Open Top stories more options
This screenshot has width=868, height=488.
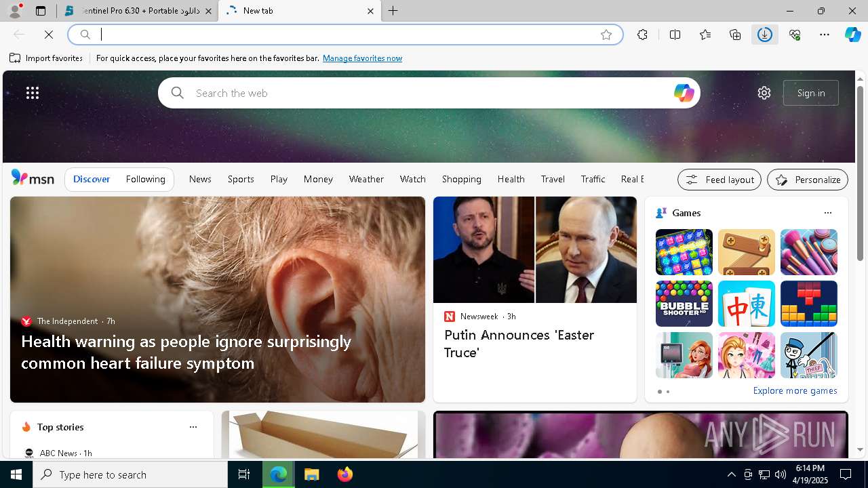pyautogui.click(x=193, y=427)
